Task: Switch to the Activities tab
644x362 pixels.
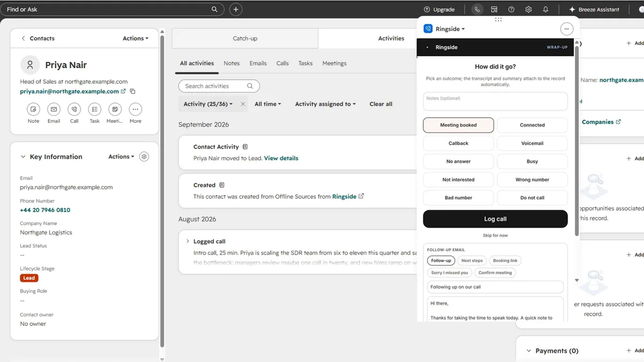Action: click(x=391, y=39)
